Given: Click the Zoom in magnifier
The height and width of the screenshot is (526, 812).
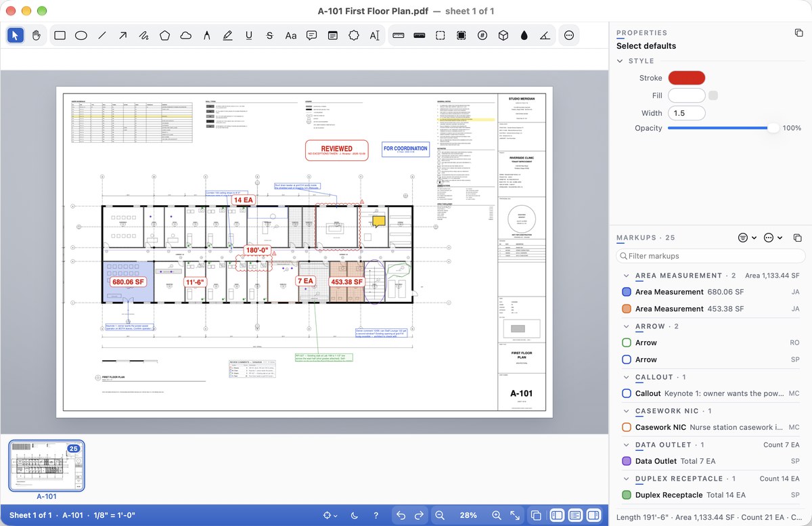Looking at the screenshot, I should coord(497,515).
